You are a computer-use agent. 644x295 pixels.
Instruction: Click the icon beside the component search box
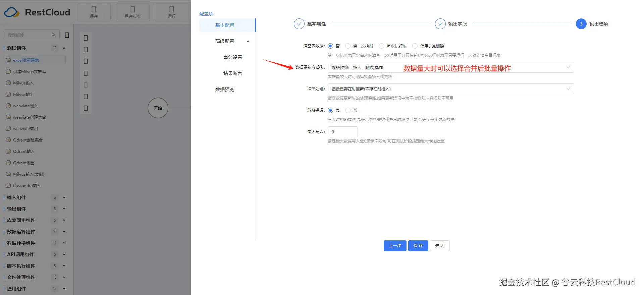pos(67,35)
